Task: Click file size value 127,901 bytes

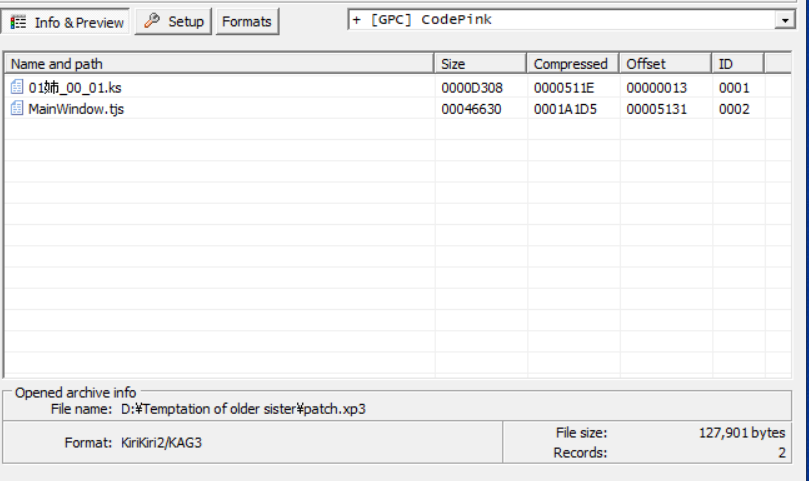Action: click(x=742, y=432)
